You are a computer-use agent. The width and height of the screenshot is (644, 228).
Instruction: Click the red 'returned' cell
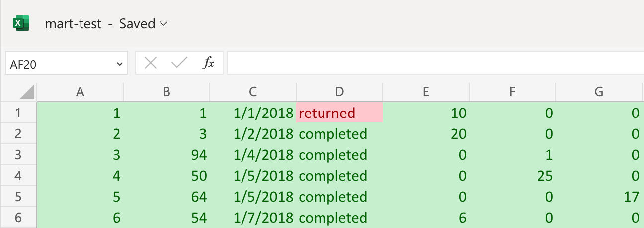click(x=339, y=113)
